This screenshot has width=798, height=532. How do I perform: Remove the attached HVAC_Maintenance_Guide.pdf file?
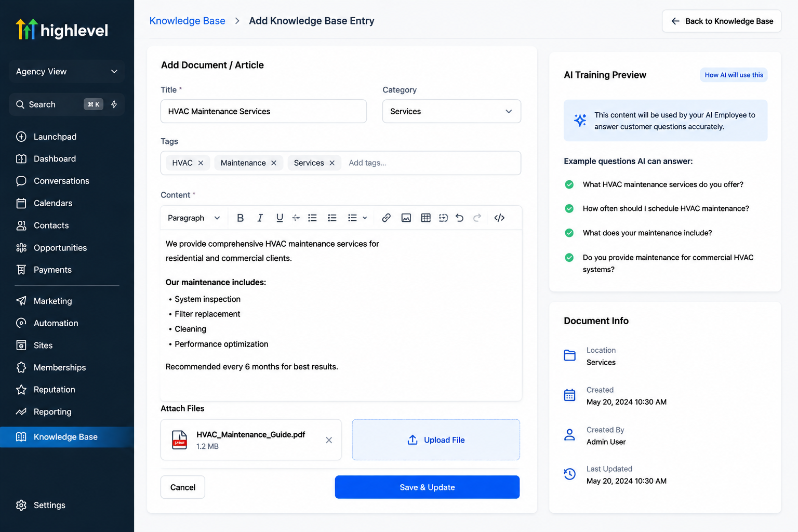(x=329, y=440)
